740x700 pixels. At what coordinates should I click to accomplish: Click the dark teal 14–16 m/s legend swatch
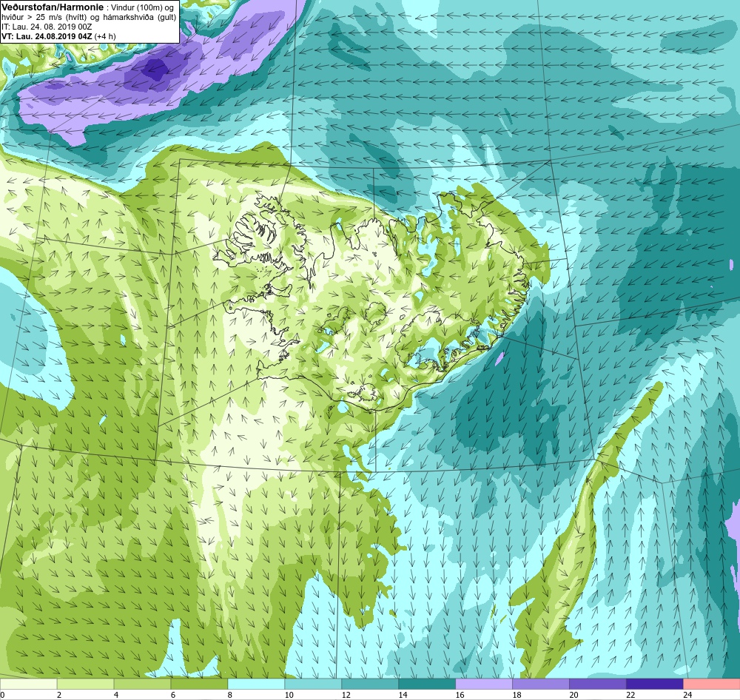click(427, 684)
